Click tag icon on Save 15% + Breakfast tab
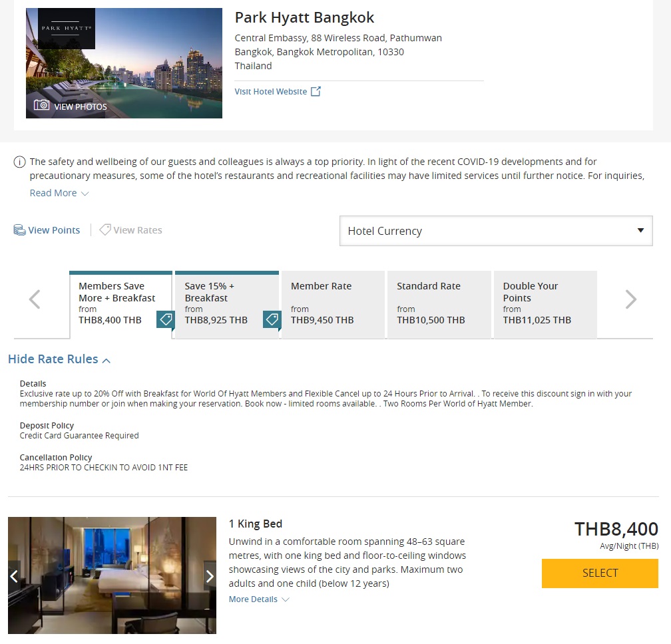The image size is (671, 644). click(x=272, y=320)
